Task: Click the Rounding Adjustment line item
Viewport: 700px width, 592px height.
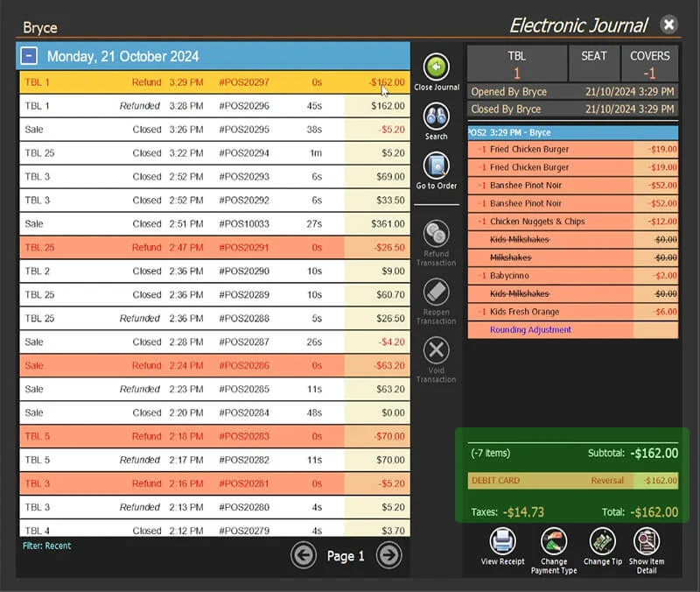Action: [573, 330]
